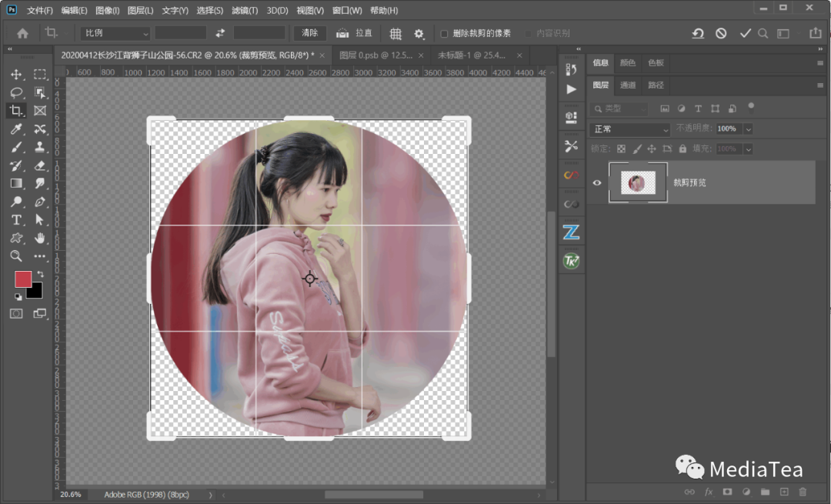Click the 清除 button
The width and height of the screenshot is (831, 504).
309,33
